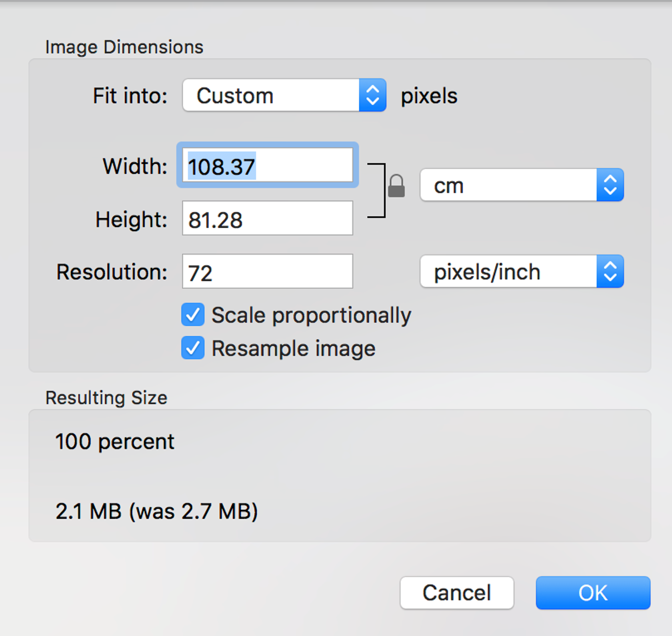Click the blue arrows on the pixels/inch popup
This screenshot has width=672, height=636.
tap(610, 271)
